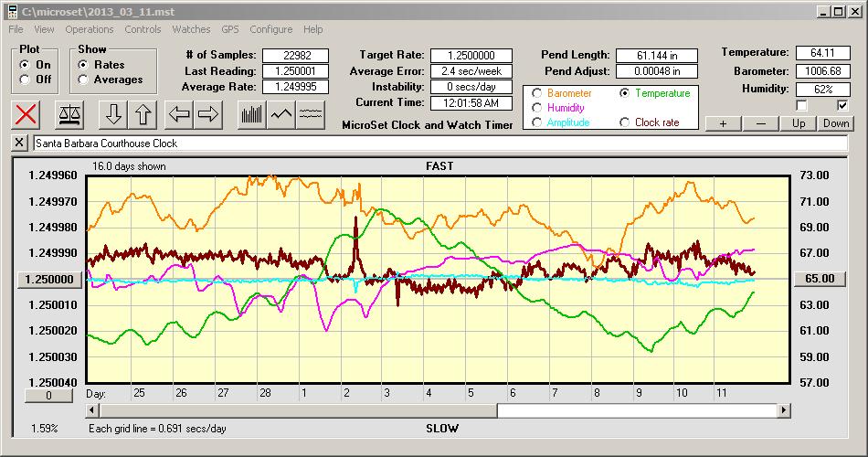Click the down arrow toolbar button

click(113, 114)
